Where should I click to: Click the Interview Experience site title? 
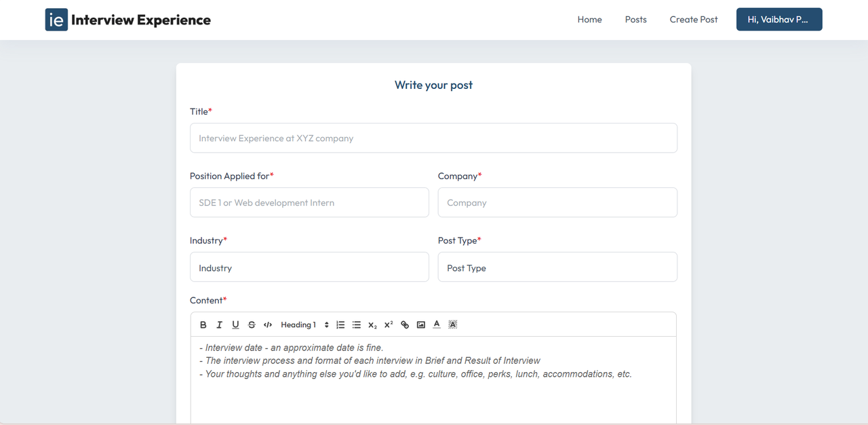pyautogui.click(x=141, y=20)
